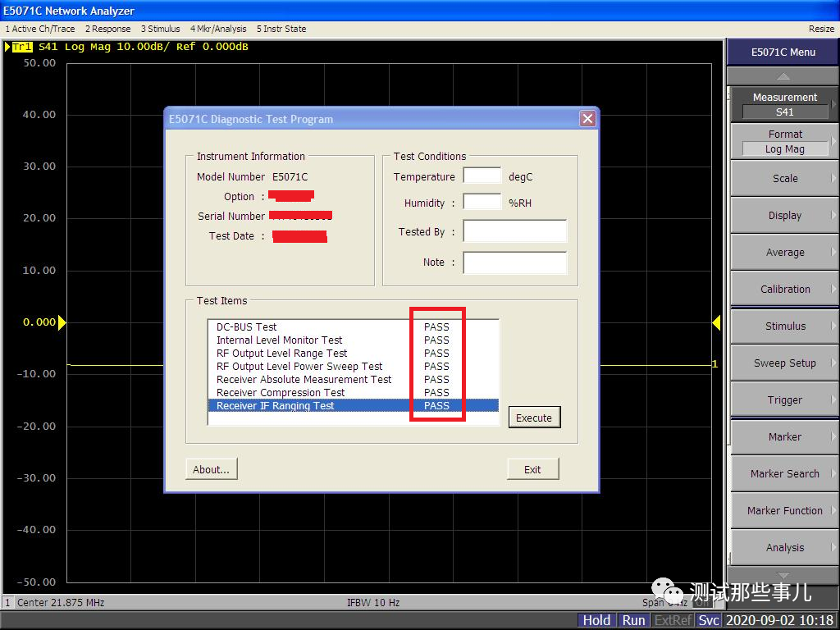840x630 pixels.
Task: Open the Analysis softkey menu
Action: pyautogui.click(x=784, y=547)
